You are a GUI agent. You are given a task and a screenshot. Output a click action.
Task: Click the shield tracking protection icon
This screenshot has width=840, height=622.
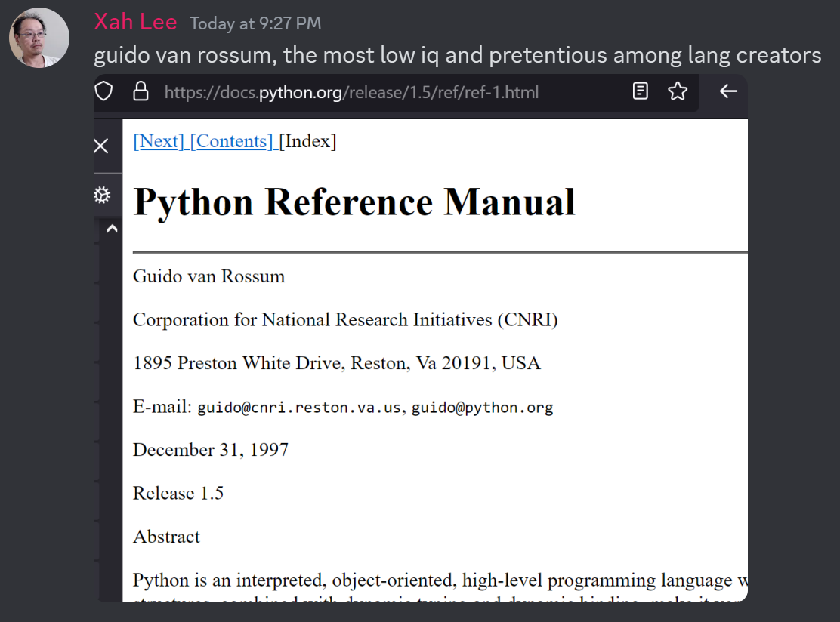pos(104,91)
